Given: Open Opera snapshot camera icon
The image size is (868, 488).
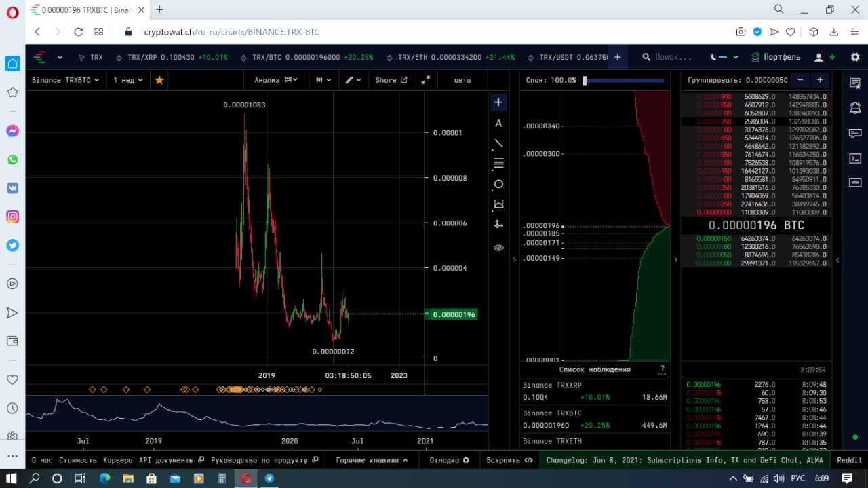Looking at the screenshot, I should 741,32.
